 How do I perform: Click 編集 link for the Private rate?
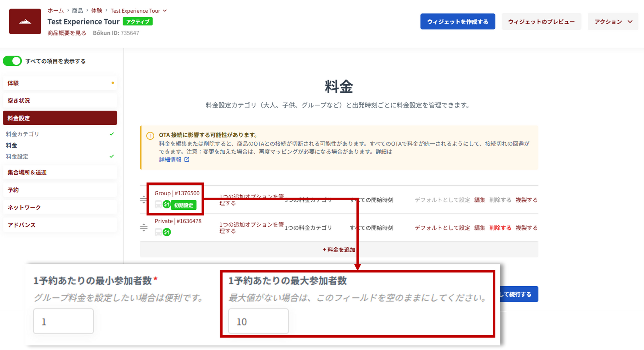479,228
